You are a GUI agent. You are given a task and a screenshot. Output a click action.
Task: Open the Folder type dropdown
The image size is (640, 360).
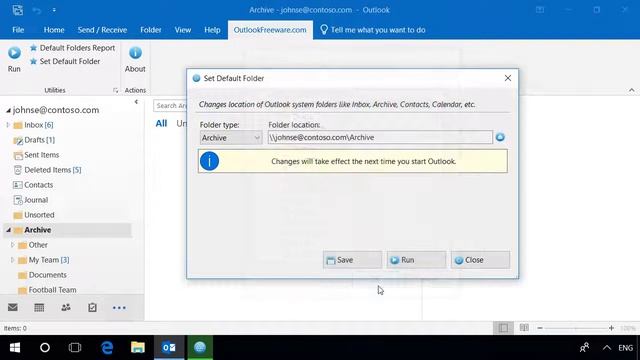231,138
